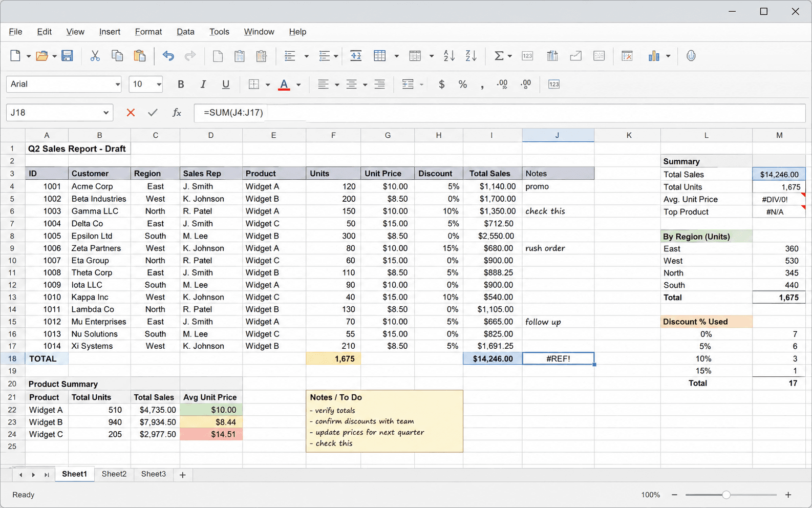Click the Open folder icon
Screen dimensions: 812x508
tap(41, 56)
